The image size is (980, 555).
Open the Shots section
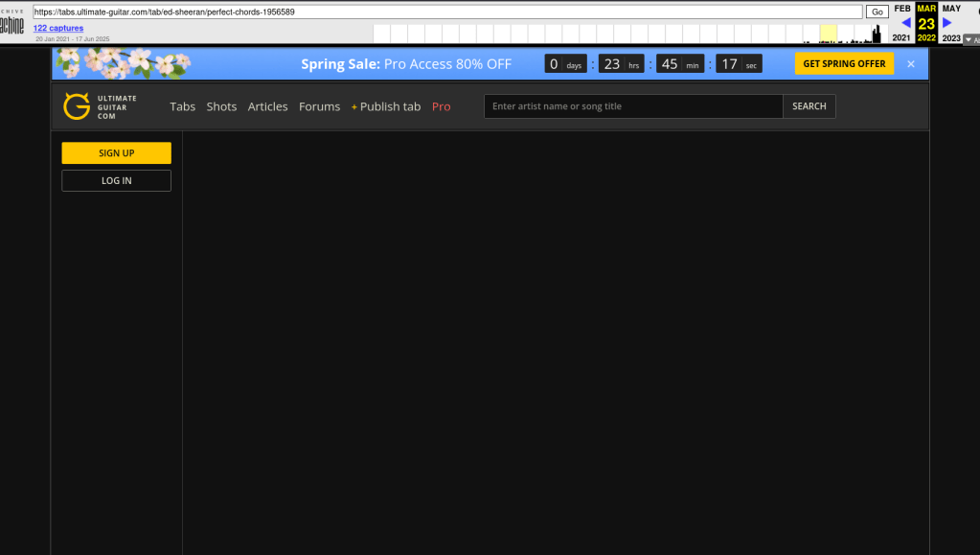(x=221, y=106)
